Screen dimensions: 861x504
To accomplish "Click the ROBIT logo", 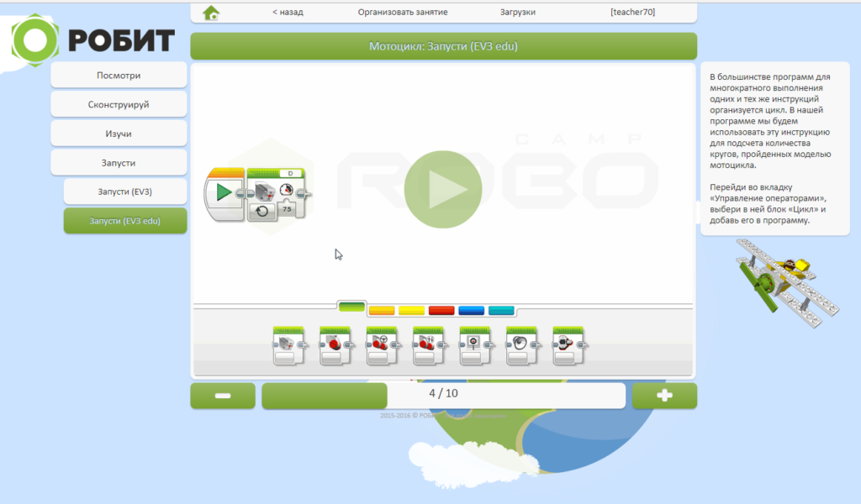I will (x=93, y=40).
